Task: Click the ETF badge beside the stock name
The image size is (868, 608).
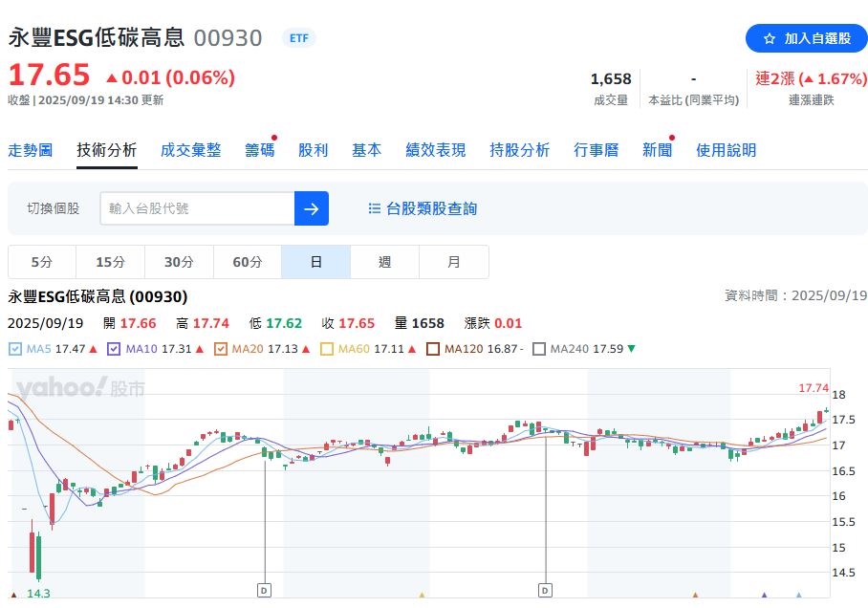Action: point(298,38)
